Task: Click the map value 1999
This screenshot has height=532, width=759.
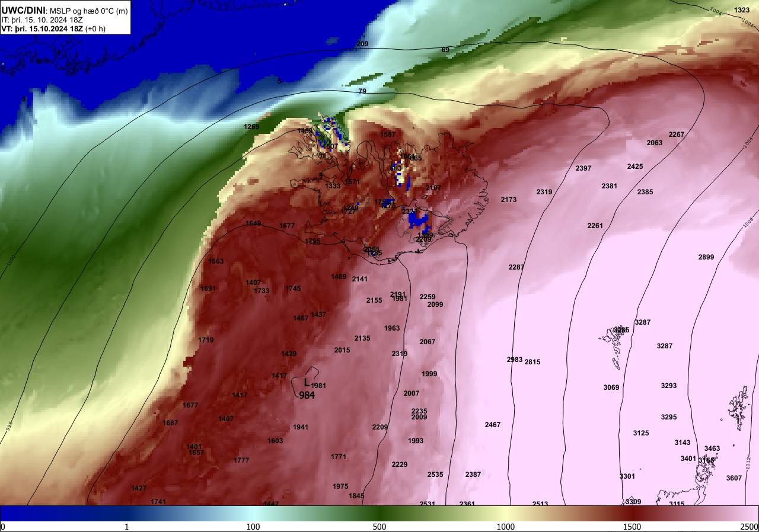Action: 429,374
